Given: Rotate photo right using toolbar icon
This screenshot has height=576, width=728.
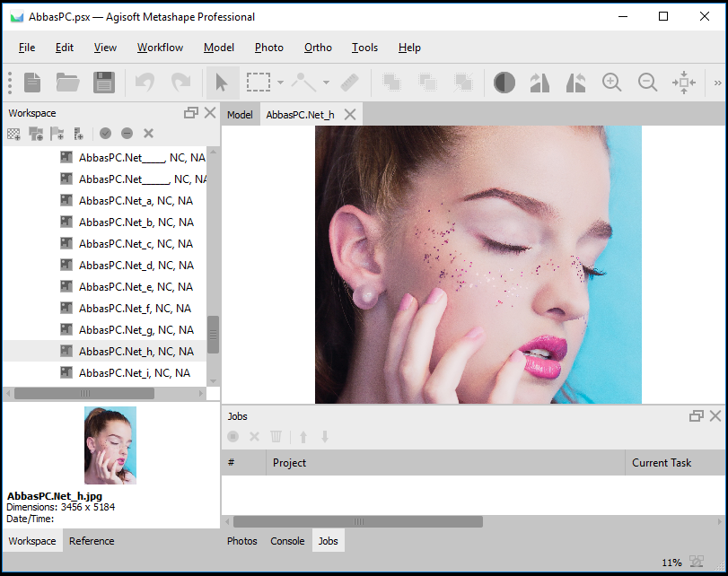Looking at the screenshot, I should pos(540,83).
